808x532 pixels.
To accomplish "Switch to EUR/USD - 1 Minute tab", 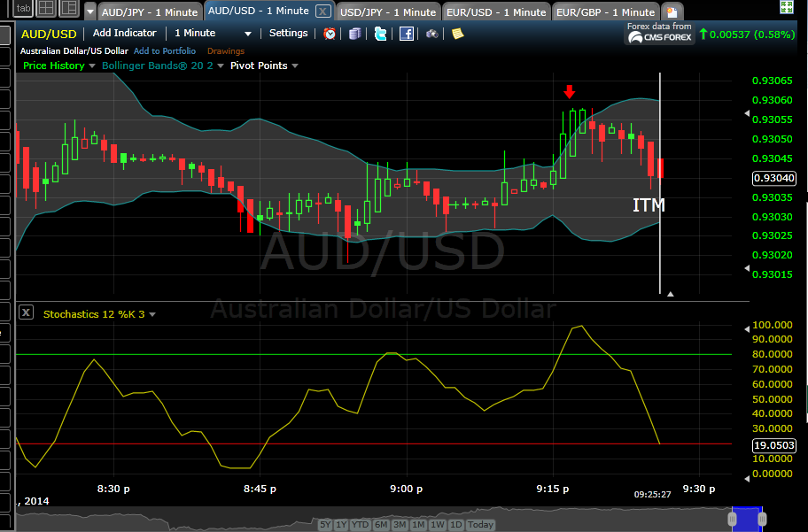I will click(x=496, y=12).
